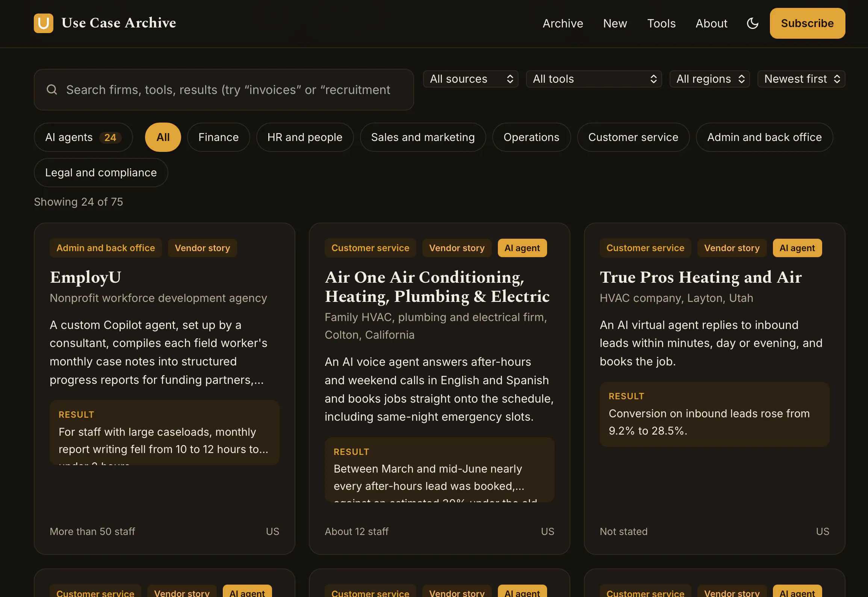Select the Finance category chip
This screenshot has width=868, height=597.
(219, 137)
